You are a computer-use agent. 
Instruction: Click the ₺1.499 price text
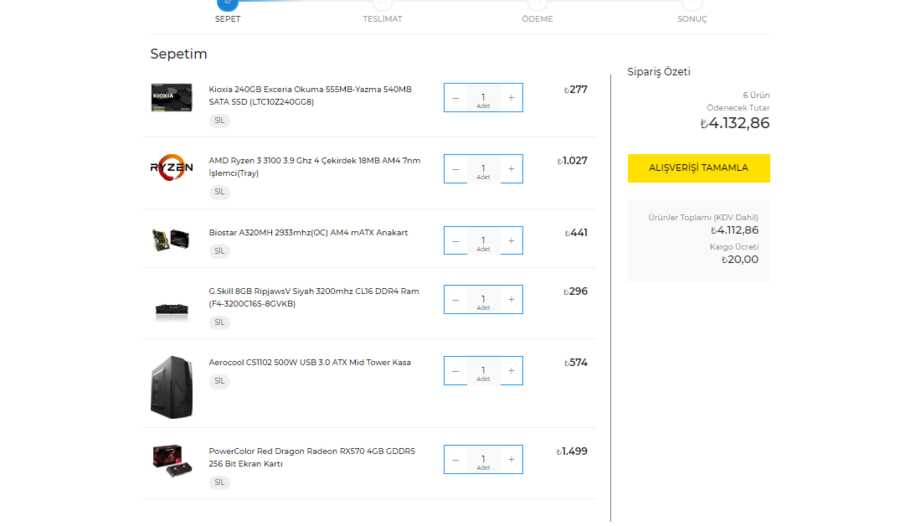pos(572,451)
